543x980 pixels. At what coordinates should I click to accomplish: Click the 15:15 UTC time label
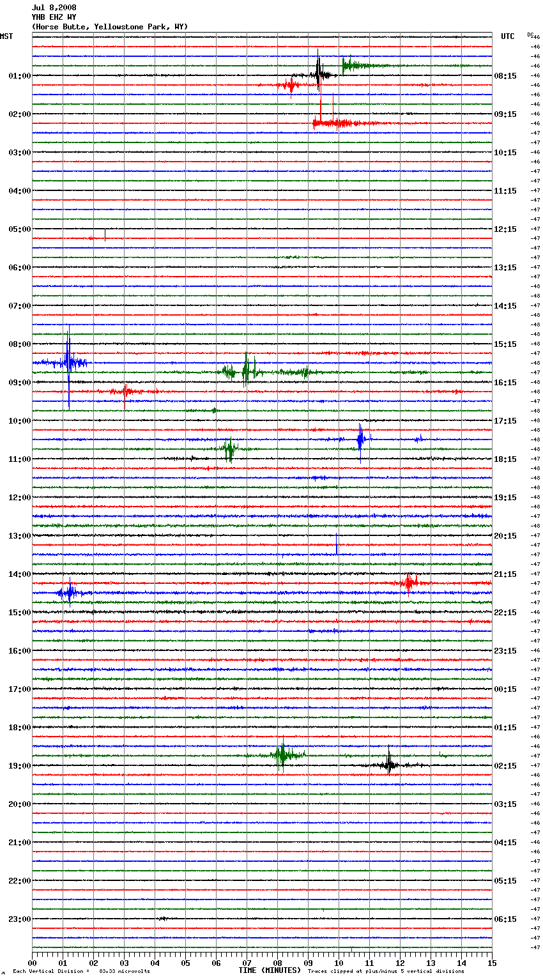[505, 344]
